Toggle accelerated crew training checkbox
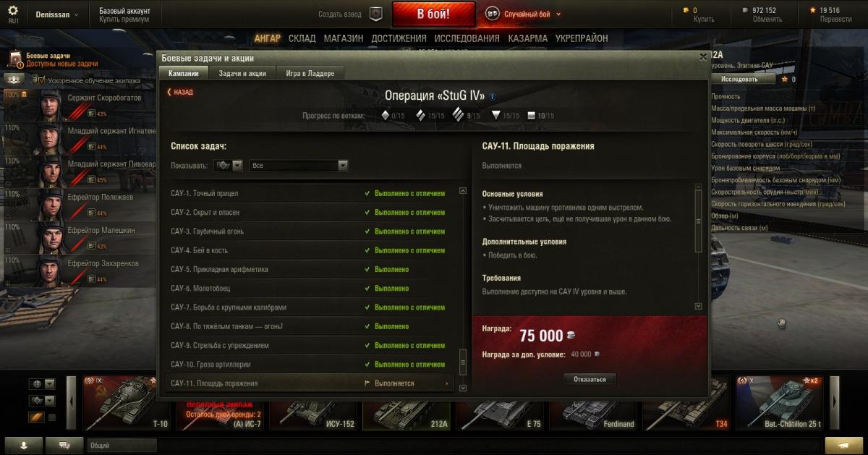This screenshot has height=455, width=868. 42,80
